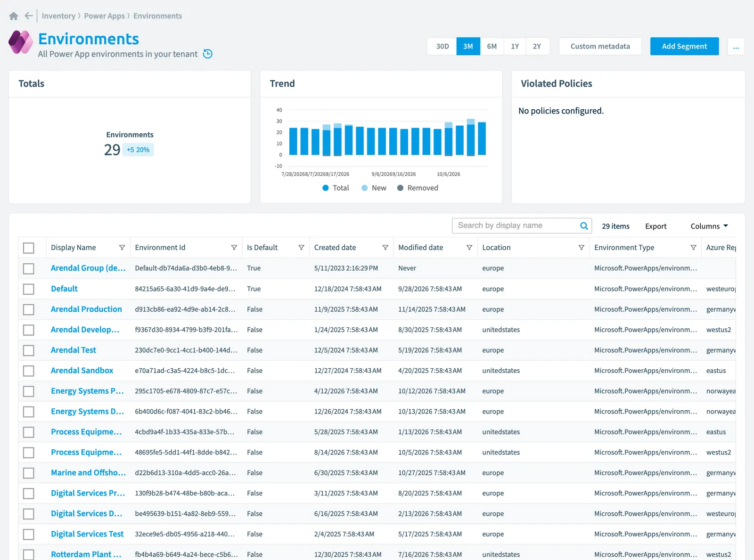Toggle the Removed legend swatch
Viewport: 754px width, 560px height.
[400, 188]
